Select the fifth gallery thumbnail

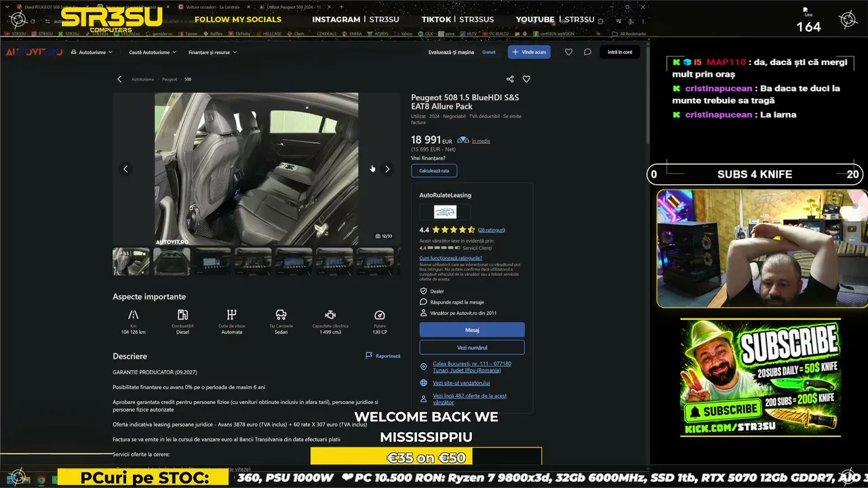pyautogui.click(x=294, y=262)
